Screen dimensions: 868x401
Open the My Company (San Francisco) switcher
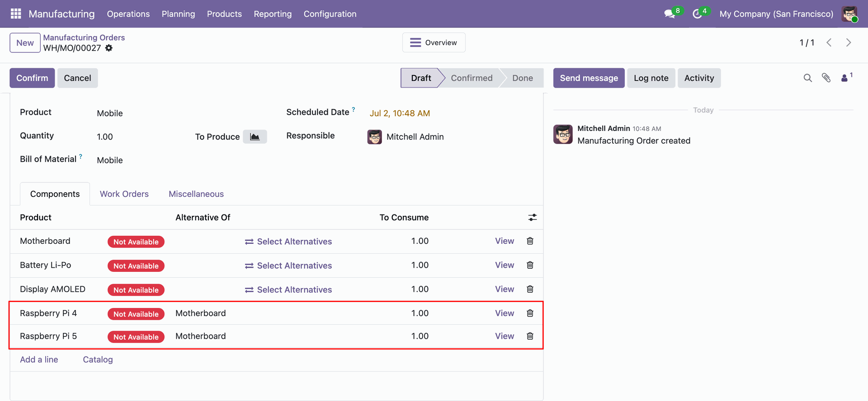coord(776,14)
